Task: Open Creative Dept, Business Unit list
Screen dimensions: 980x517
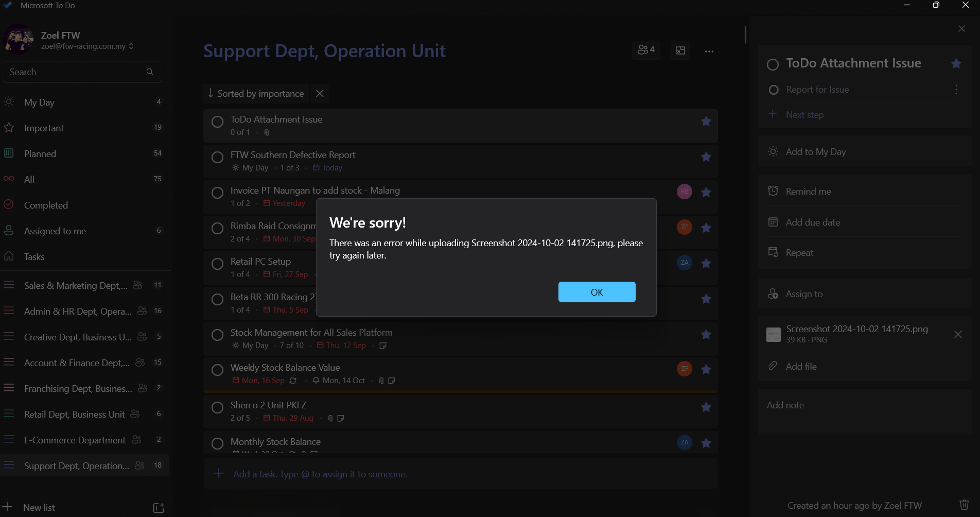Action: click(x=84, y=337)
